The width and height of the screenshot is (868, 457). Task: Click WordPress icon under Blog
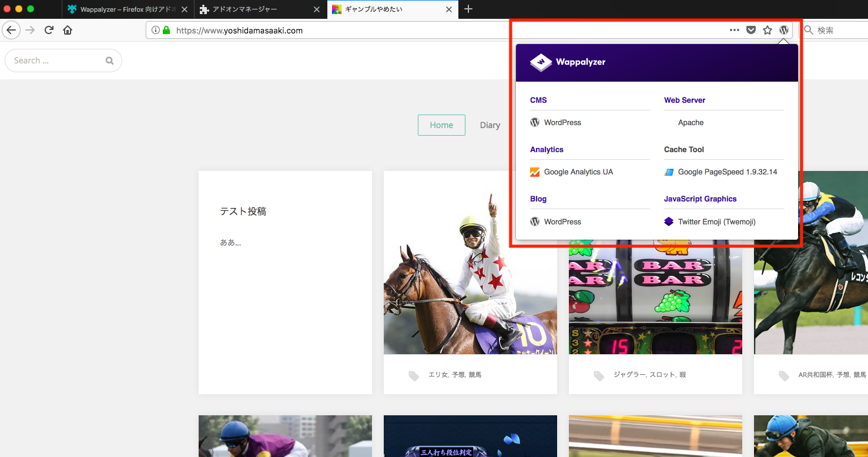coord(535,221)
